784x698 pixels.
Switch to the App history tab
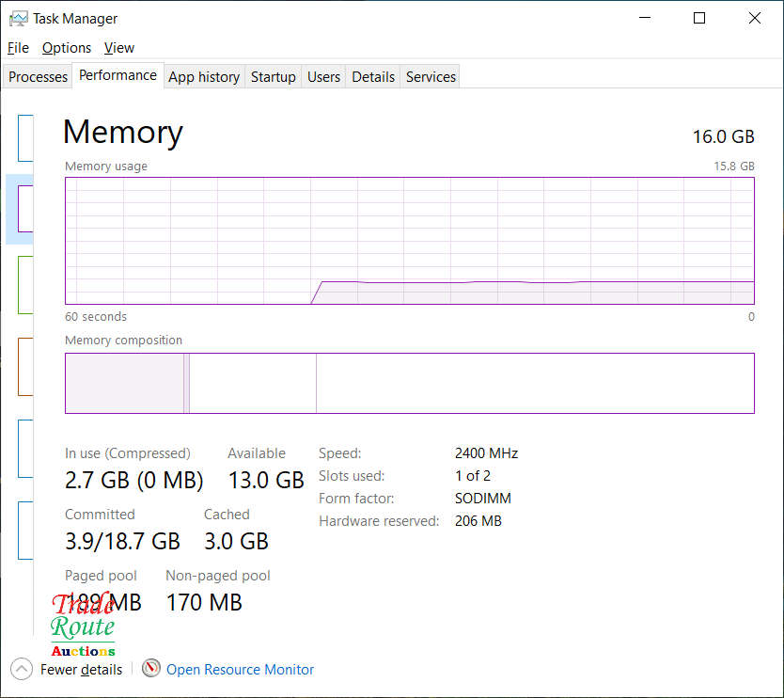(x=204, y=77)
